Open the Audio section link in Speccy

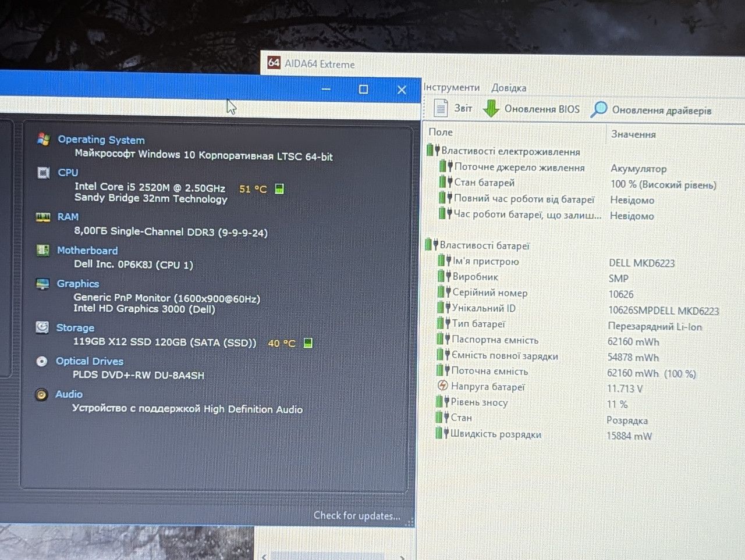click(x=69, y=394)
